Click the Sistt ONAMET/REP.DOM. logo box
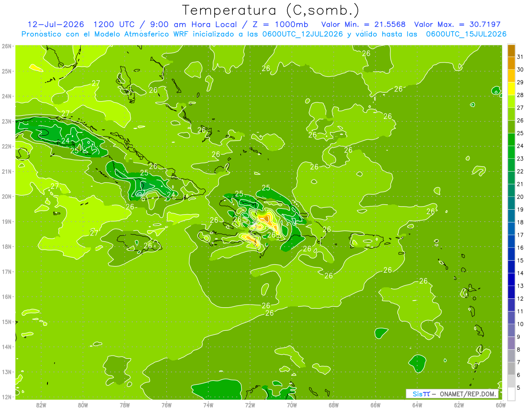This screenshot has height=411, width=532. click(452, 394)
